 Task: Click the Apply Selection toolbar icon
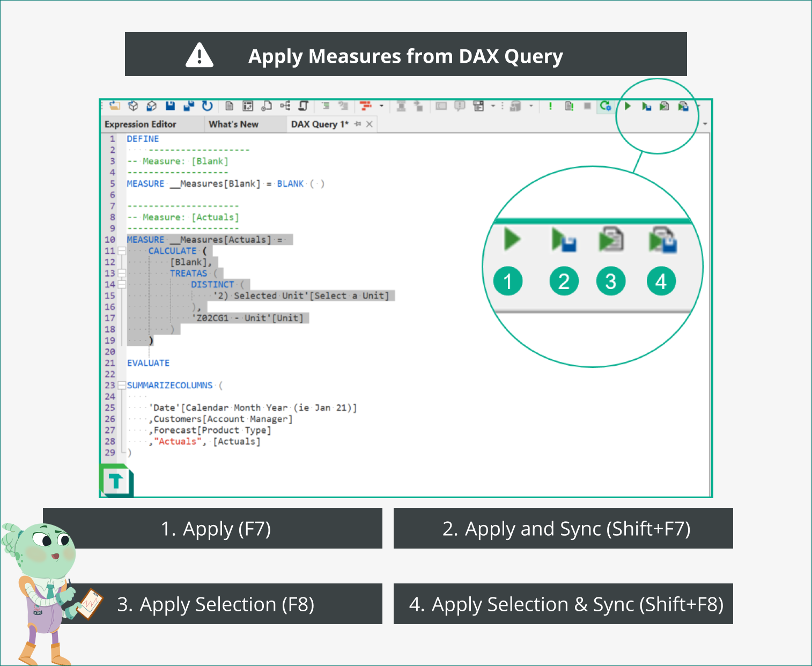tap(665, 106)
